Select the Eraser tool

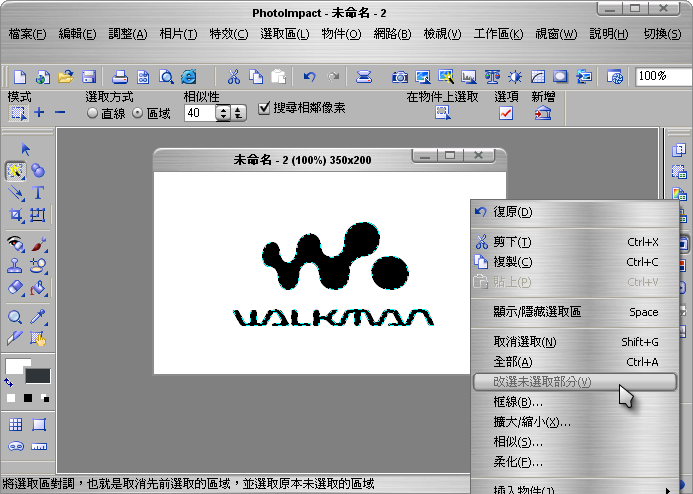click(15, 288)
